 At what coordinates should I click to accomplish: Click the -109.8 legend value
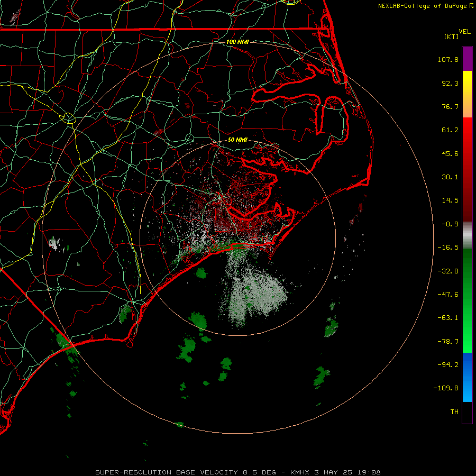446,388
